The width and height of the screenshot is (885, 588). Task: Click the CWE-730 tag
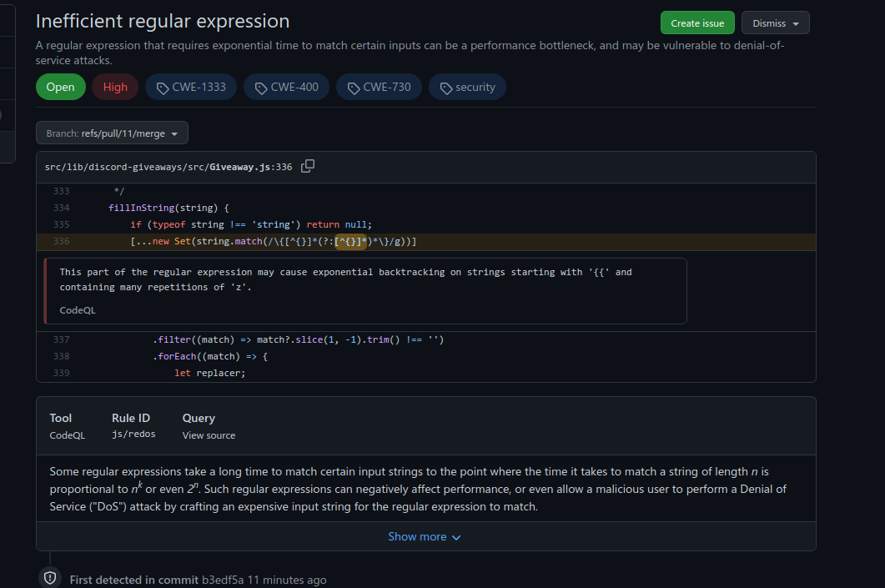(379, 87)
